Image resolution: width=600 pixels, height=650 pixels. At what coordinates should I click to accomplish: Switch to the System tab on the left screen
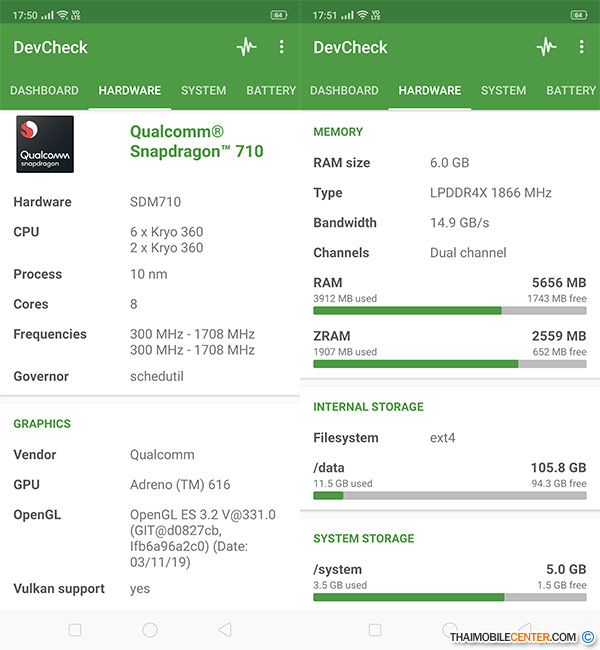(x=204, y=90)
